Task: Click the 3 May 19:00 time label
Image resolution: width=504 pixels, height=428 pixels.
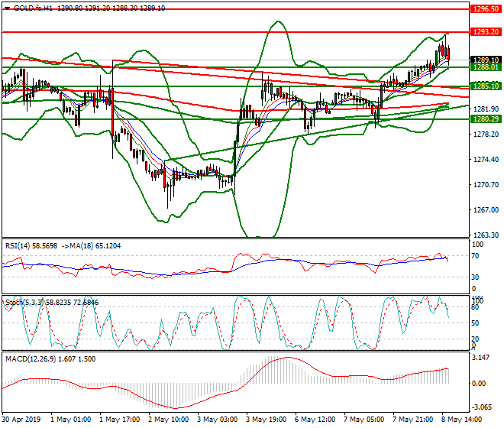Action: [267, 420]
